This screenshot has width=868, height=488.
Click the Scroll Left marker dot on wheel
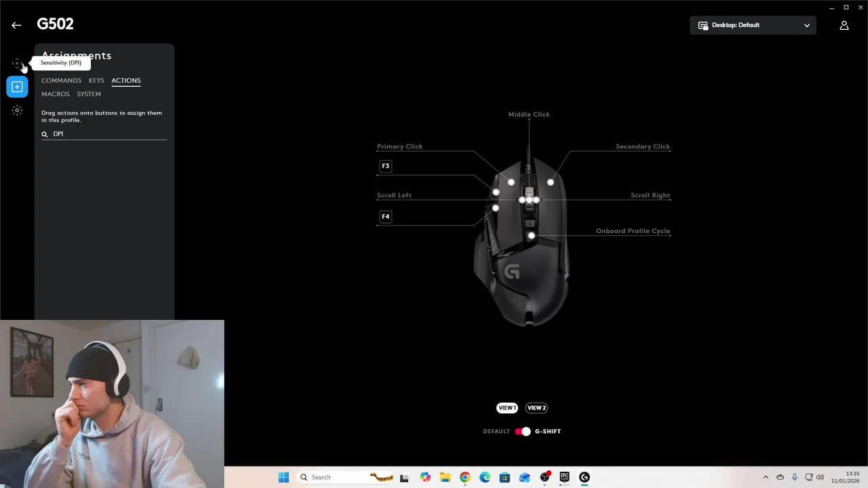(522, 200)
